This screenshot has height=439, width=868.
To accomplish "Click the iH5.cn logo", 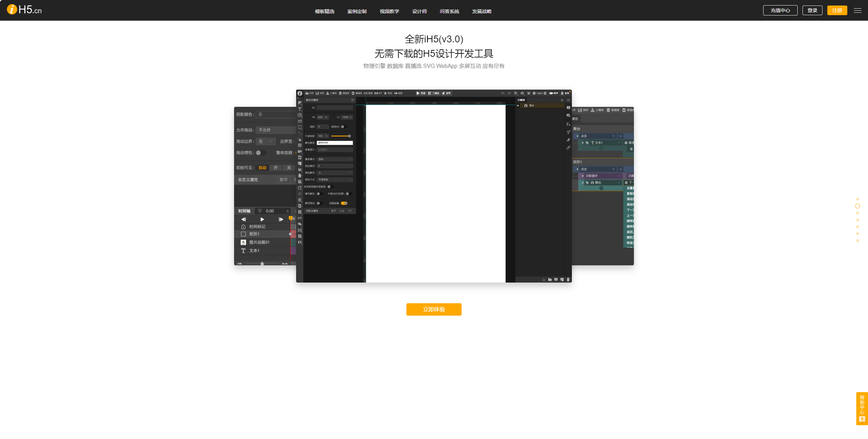I will 24,10.
